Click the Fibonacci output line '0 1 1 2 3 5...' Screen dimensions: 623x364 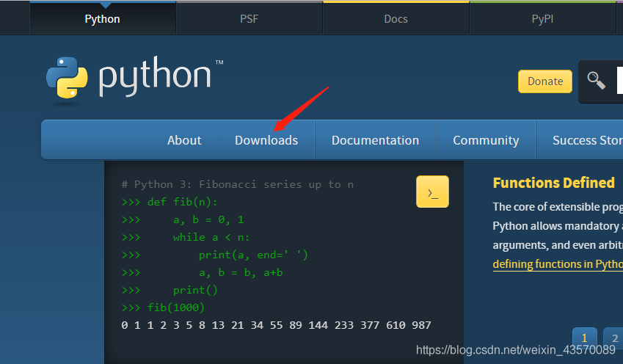[276, 325]
